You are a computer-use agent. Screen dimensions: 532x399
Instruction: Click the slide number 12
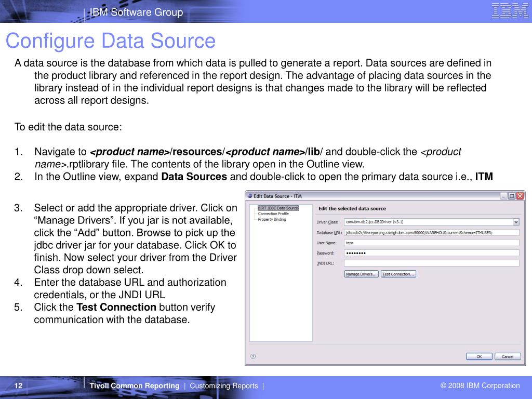(x=18, y=386)
